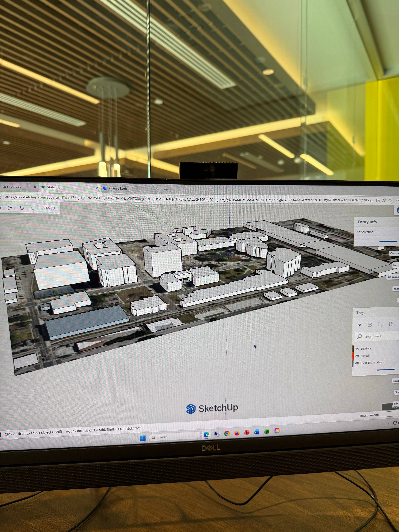Screen dimensions: 399x532
Task: Hide the Location Snapshot tag
Action: (357, 363)
